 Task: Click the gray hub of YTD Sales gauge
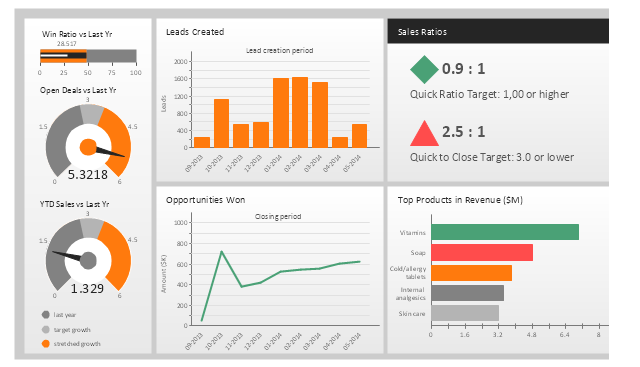tap(88, 260)
